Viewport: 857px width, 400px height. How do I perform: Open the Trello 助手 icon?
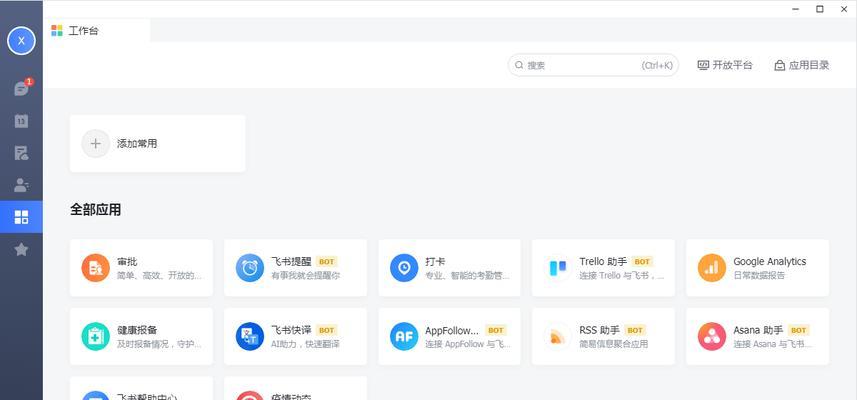[x=557, y=268]
